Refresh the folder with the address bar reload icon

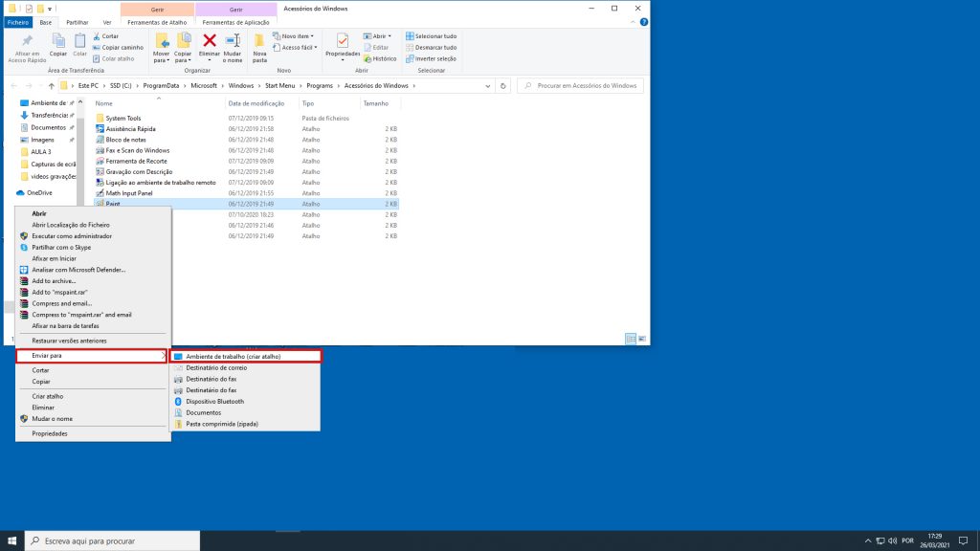point(502,85)
